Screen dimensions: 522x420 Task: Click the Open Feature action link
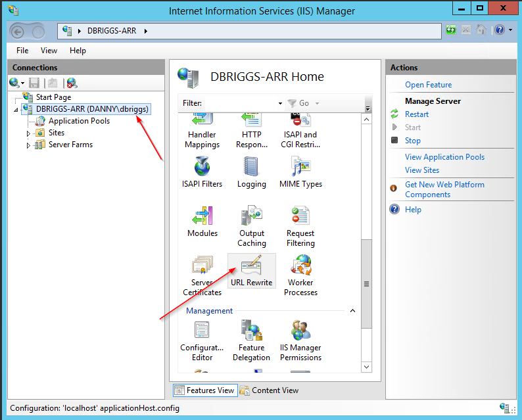(428, 85)
